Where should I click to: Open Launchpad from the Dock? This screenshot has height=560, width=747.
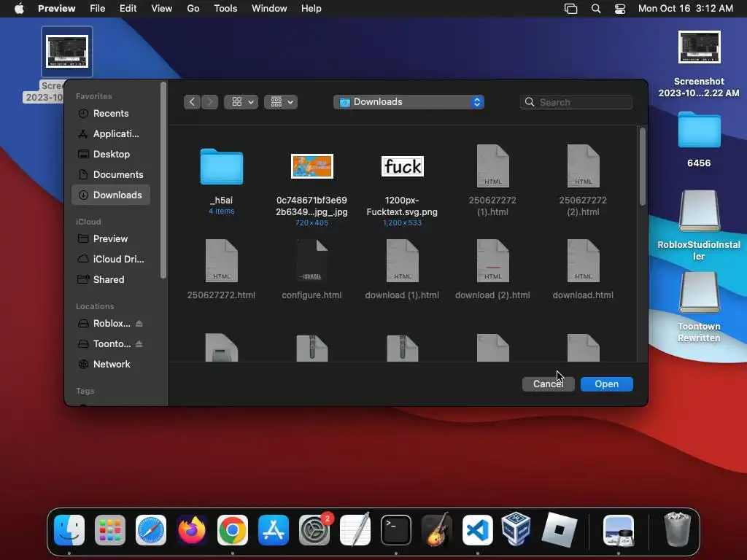pos(110,530)
